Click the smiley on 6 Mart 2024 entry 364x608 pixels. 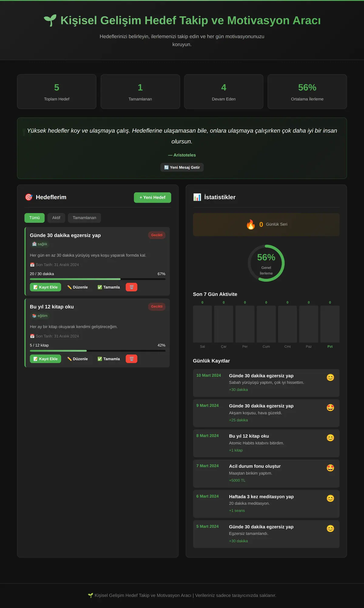[330, 498]
